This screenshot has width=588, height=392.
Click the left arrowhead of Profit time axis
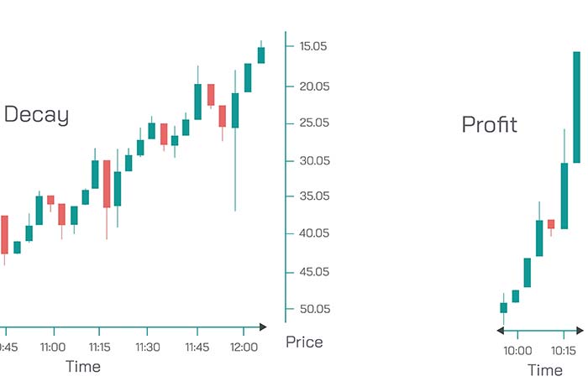pos(501,331)
